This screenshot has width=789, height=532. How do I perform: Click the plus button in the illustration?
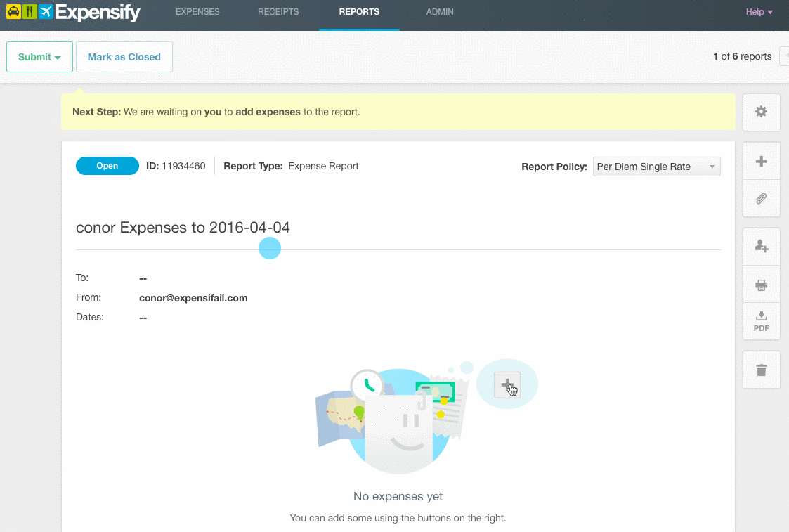click(507, 386)
